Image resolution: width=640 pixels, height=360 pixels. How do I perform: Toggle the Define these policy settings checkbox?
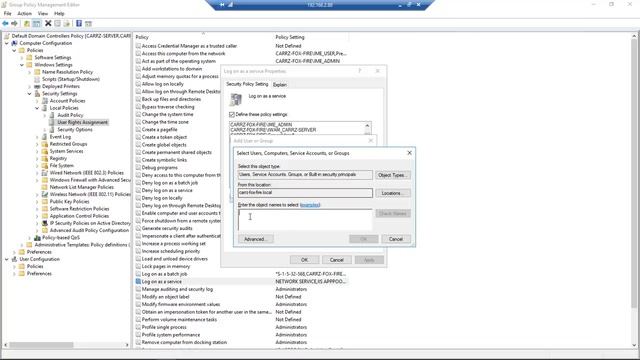(232, 114)
